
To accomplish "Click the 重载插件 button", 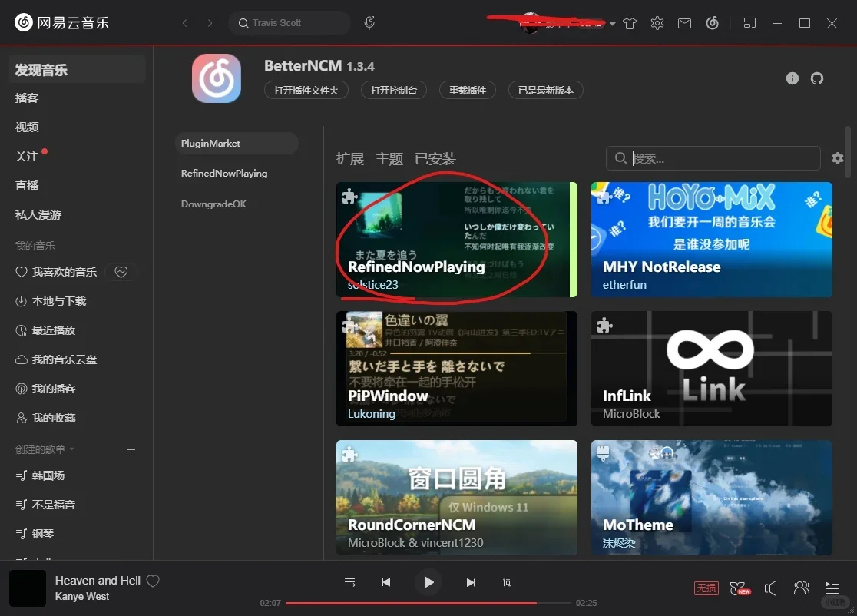I will click(468, 90).
